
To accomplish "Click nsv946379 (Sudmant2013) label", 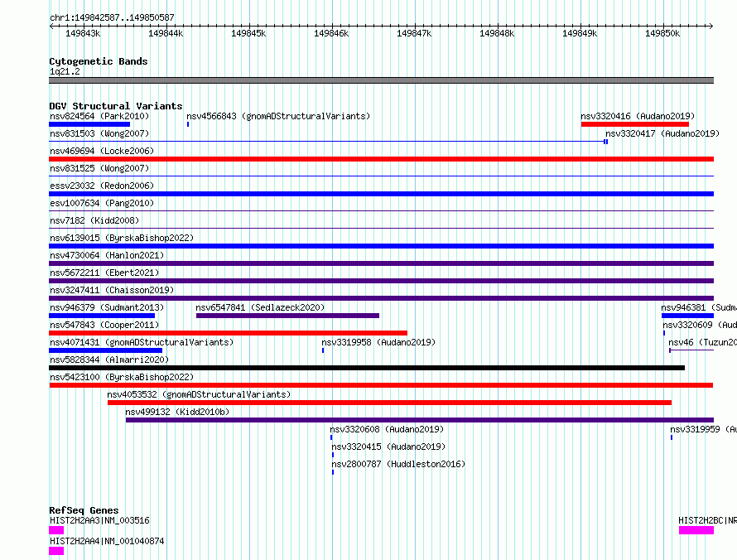I will (107, 307).
